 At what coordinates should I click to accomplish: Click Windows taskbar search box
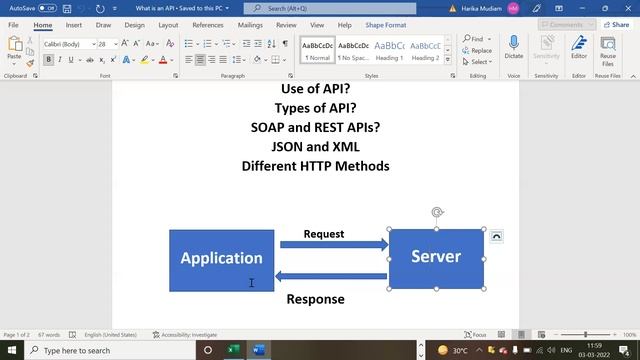[110, 350]
